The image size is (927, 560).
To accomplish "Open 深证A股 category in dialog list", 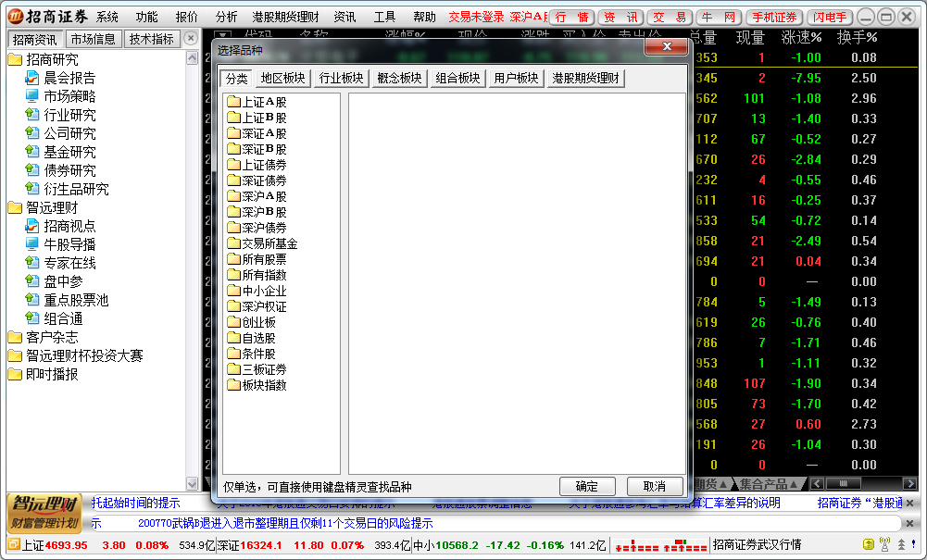I will tap(257, 133).
